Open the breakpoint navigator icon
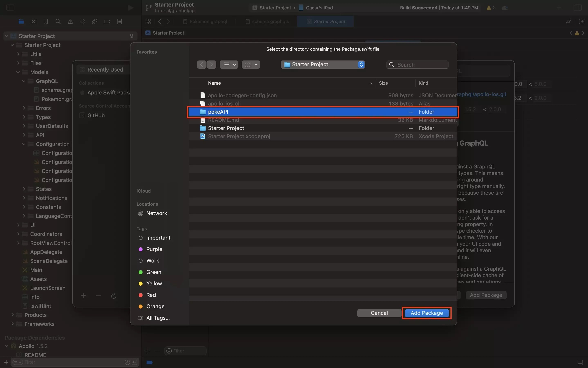This screenshot has height=368, width=588. click(107, 21)
